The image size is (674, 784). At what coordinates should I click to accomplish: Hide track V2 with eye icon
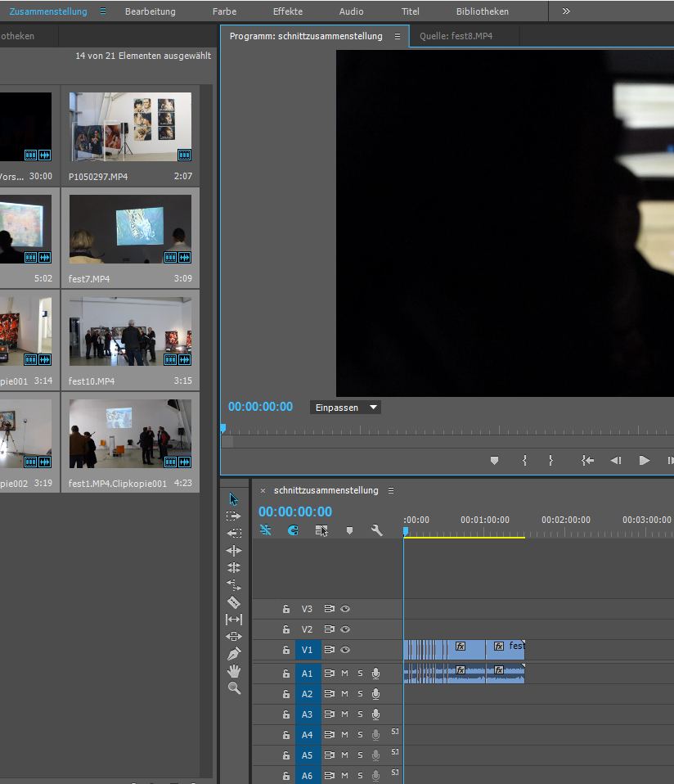pyautogui.click(x=345, y=629)
